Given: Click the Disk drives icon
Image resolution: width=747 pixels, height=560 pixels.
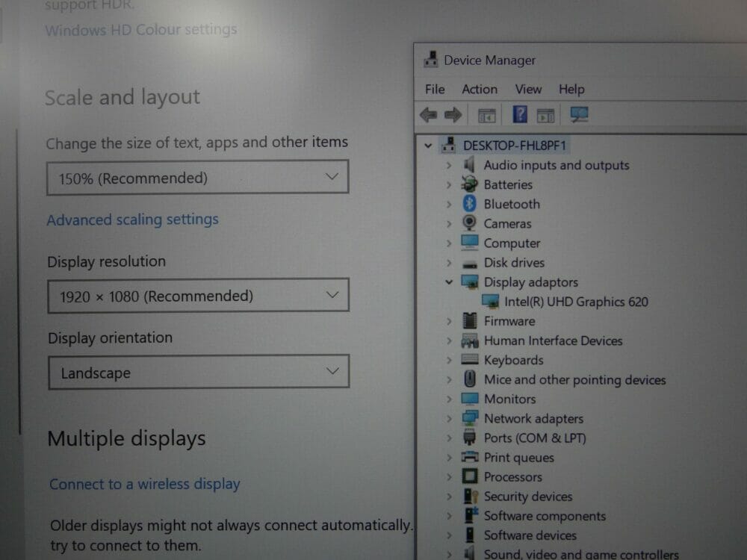Looking at the screenshot, I should pos(470,264).
